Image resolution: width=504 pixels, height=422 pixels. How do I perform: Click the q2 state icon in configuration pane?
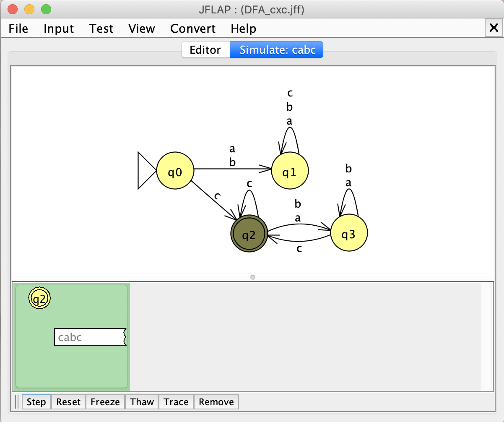click(x=39, y=299)
